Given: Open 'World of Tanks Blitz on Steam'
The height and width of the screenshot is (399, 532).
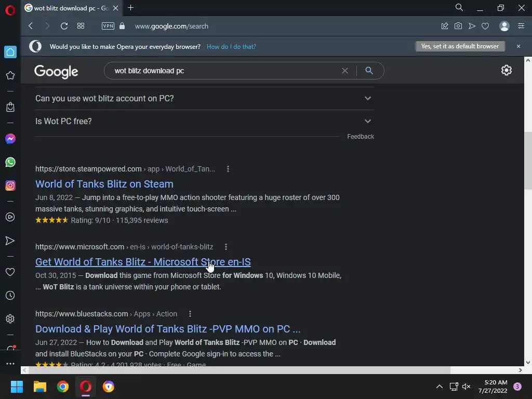Looking at the screenshot, I should click(x=104, y=184).
